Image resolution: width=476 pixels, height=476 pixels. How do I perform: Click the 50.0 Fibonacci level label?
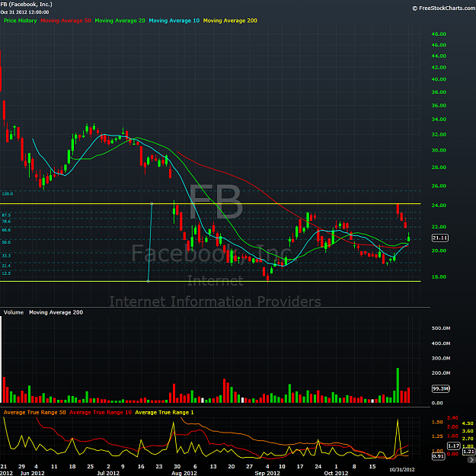(x=6, y=242)
